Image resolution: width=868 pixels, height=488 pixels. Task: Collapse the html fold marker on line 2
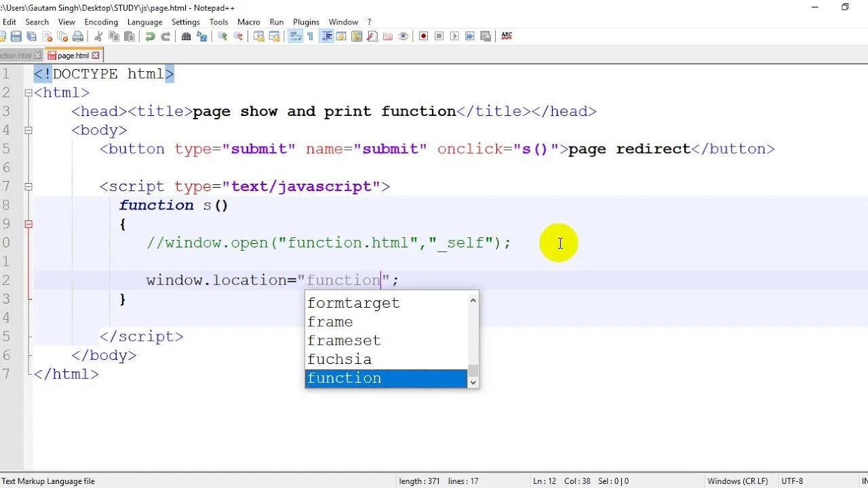click(28, 93)
